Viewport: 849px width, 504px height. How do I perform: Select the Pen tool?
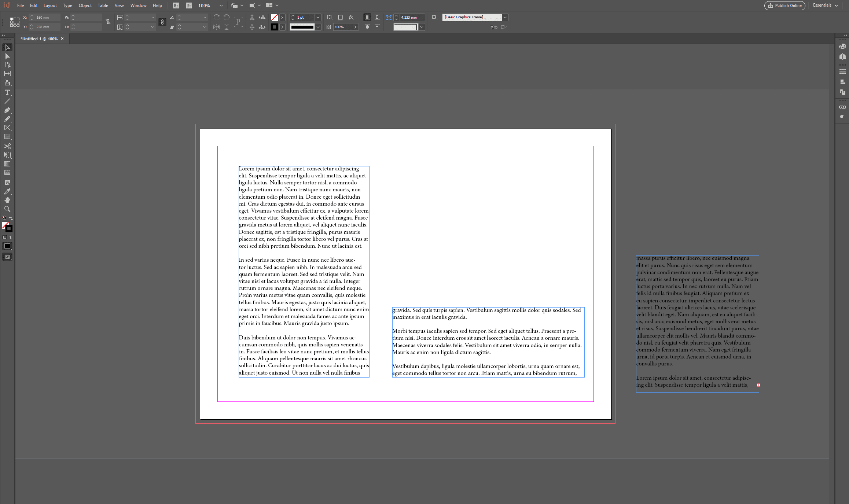pyautogui.click(x=7, y=110)
